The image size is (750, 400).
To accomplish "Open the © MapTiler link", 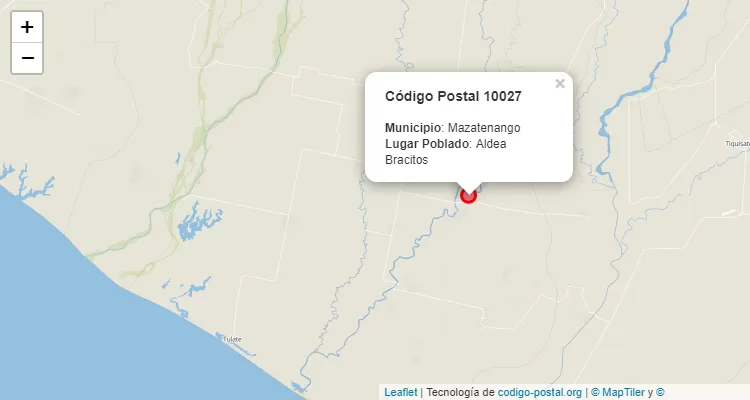I will pyautogui.click(x=618, y=392).
